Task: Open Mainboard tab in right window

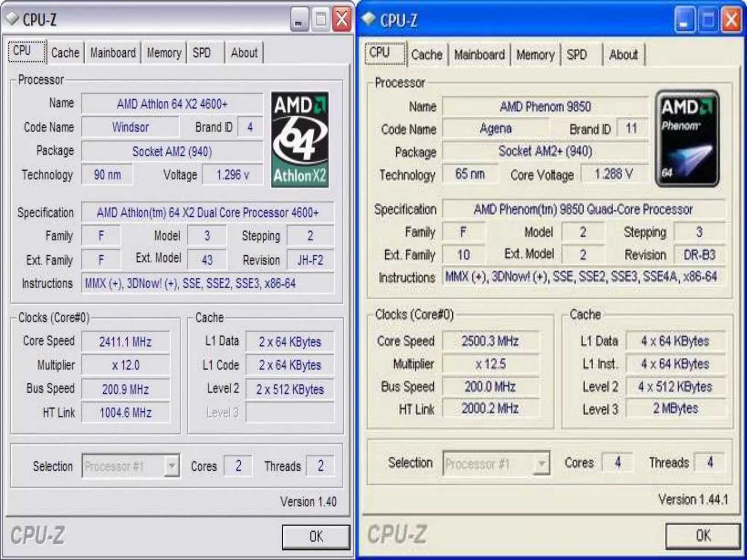Action: (x=479, y=55)
